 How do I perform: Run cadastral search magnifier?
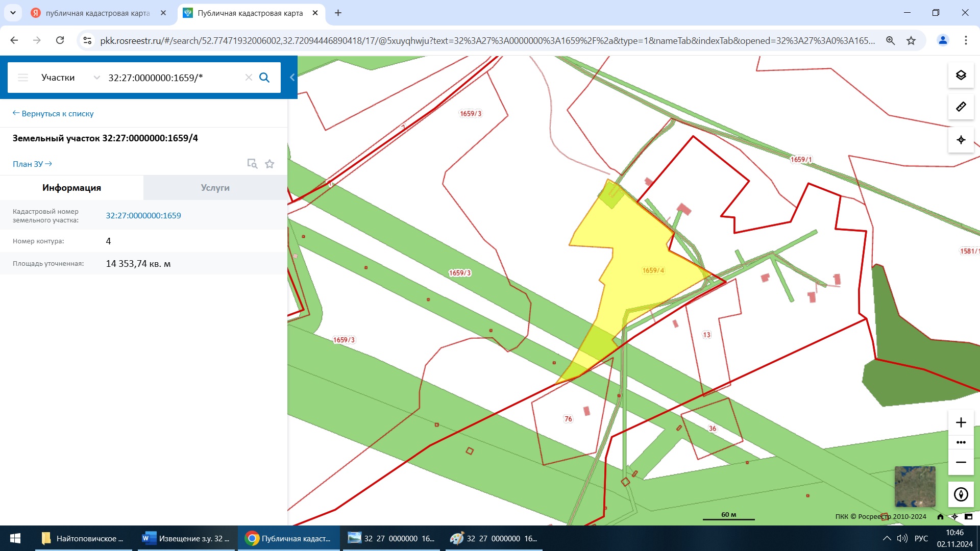[264, 78]
